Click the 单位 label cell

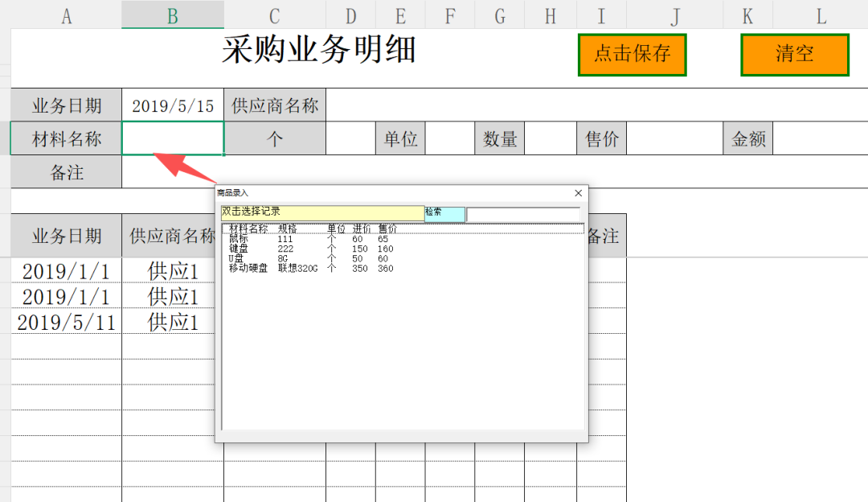click(400, 138)
